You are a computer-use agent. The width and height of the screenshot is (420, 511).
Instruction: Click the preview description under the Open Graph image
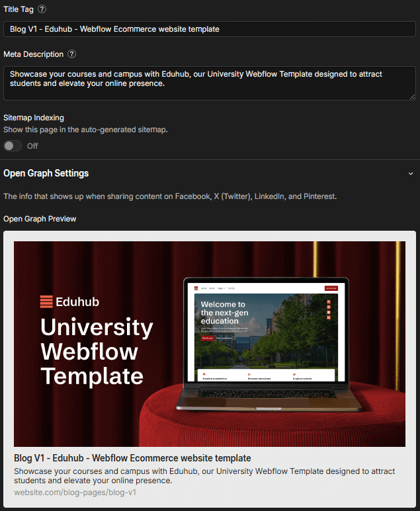click(x=204, y=476)
